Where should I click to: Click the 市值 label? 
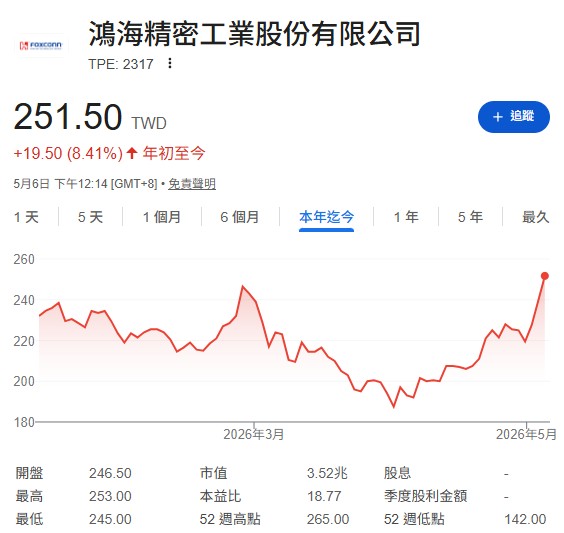[x=213, y=473]
